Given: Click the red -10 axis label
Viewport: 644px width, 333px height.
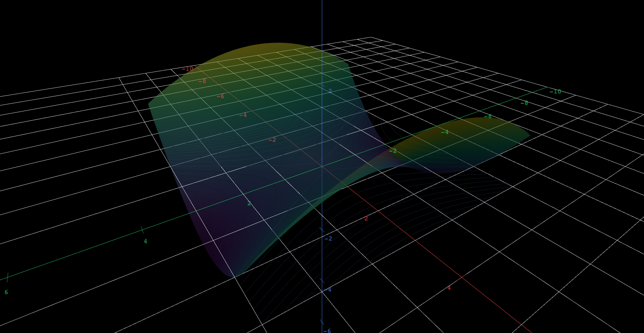Looking at the screenshot, I should pyautogui.click(x=187, y=69).
